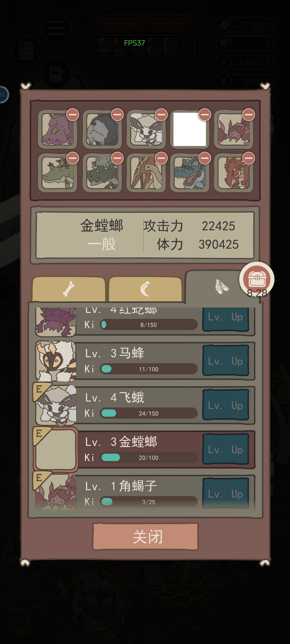
Task: Level up the 角蝎子 creature
Action: (226, 493)
